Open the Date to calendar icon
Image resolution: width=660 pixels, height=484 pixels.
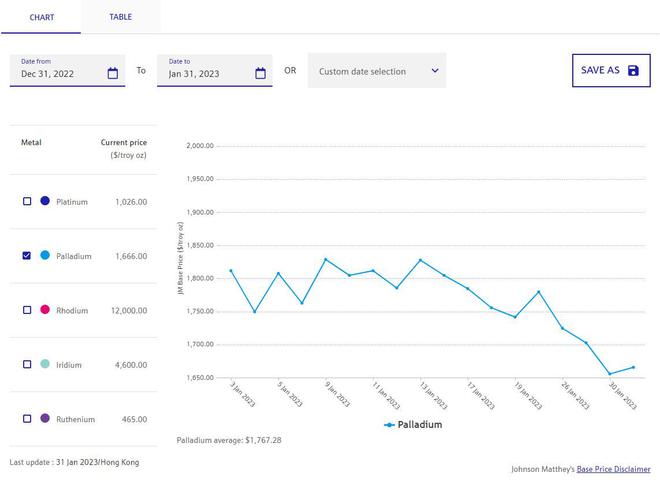pos(260,73)
